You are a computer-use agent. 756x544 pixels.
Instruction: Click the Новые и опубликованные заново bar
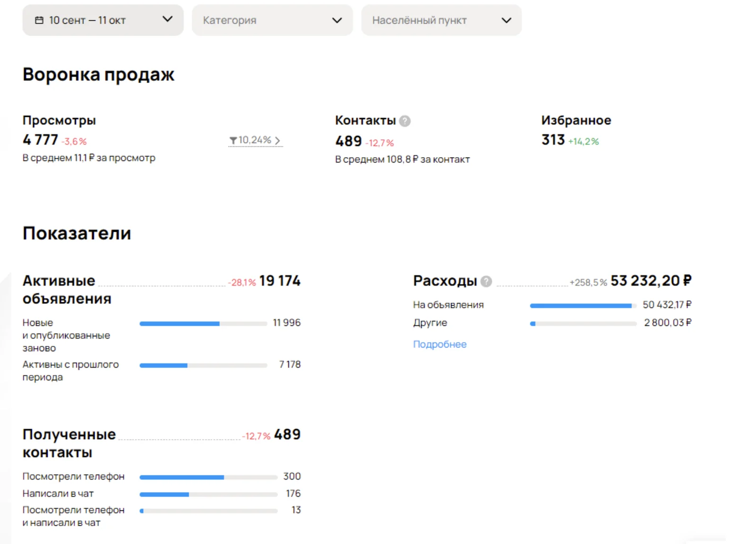click(203, 323)
